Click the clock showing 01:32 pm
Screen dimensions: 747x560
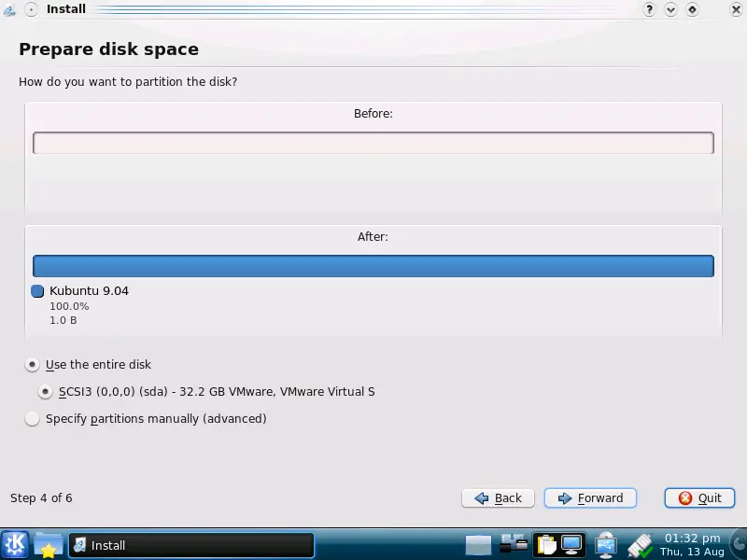(x=692, y=545)
